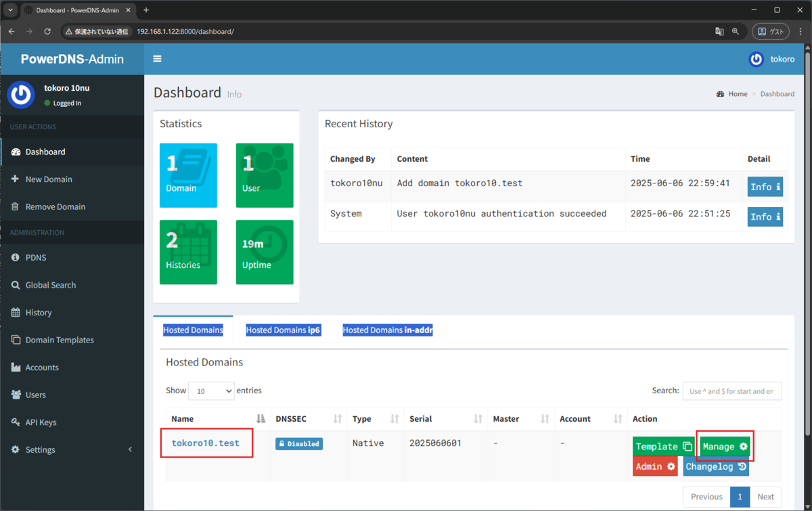Click Manage button for tokoro10.test
Image resolution: width=812 pixels, height=511 pixels.
click(x=725, y=447)
